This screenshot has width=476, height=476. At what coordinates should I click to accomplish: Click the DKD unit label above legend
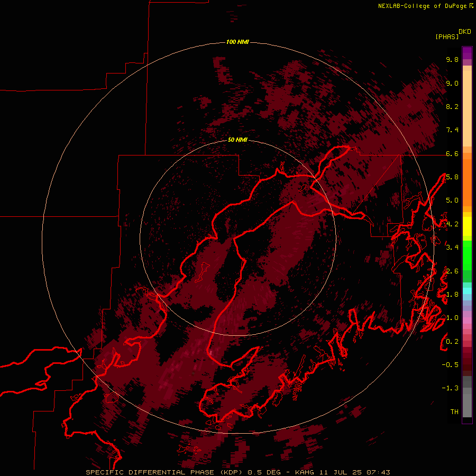[x=465, y=32]
